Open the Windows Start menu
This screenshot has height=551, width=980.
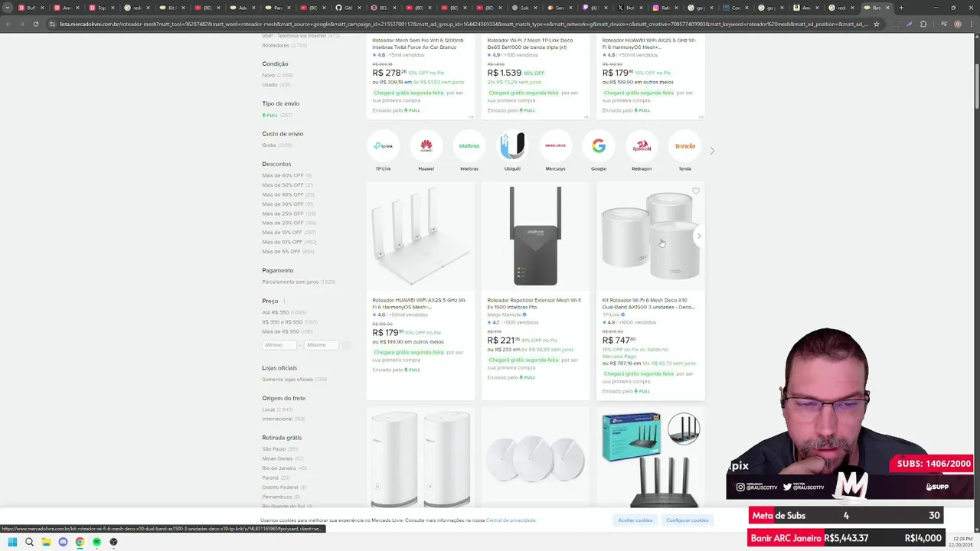click(x=12, y=542)
